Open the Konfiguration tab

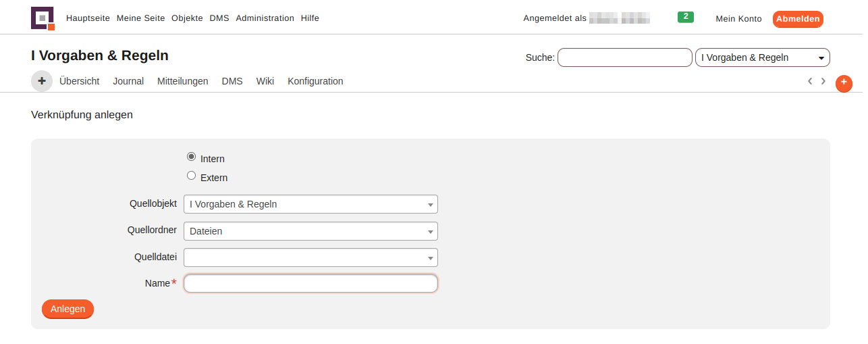pos(315,81)
